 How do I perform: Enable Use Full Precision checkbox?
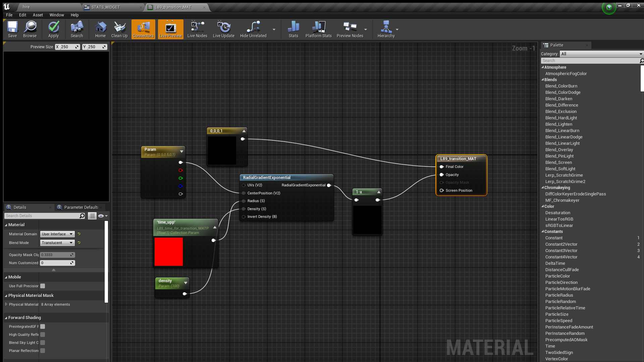point(43,286)
